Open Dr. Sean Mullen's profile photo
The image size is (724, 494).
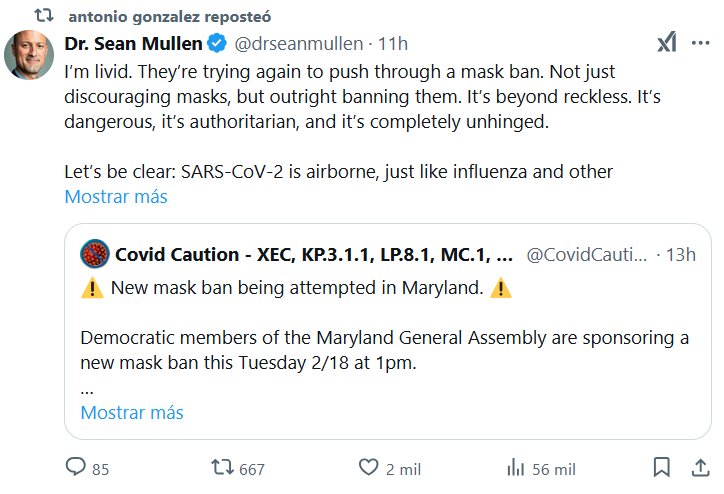29,54
